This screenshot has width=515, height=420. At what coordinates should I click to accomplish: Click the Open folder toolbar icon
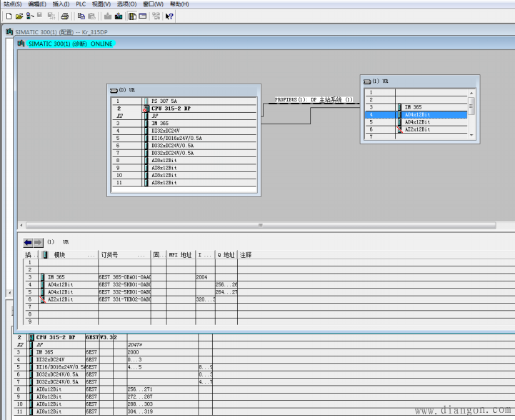(x=20, y=16)
